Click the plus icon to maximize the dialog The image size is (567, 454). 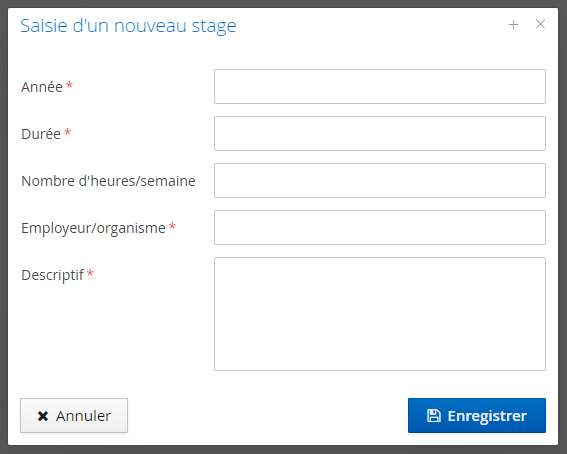tap(513, 25)
